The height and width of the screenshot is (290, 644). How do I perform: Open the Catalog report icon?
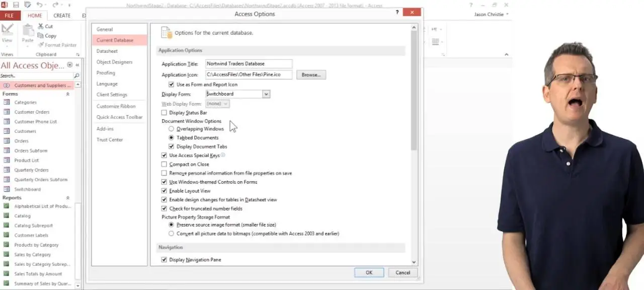(7, 216)
